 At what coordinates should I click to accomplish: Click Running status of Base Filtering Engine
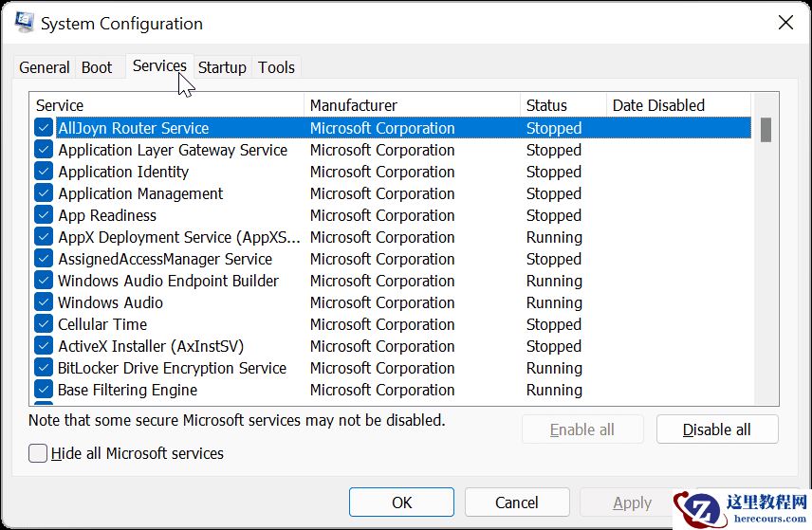[x=554, y=390]
